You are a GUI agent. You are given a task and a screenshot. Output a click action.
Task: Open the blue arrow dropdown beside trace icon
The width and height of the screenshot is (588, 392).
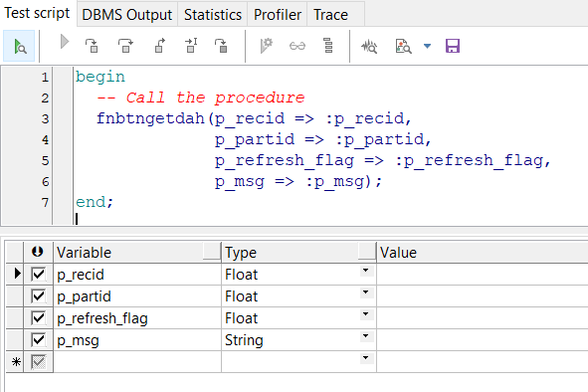point(427,46)
